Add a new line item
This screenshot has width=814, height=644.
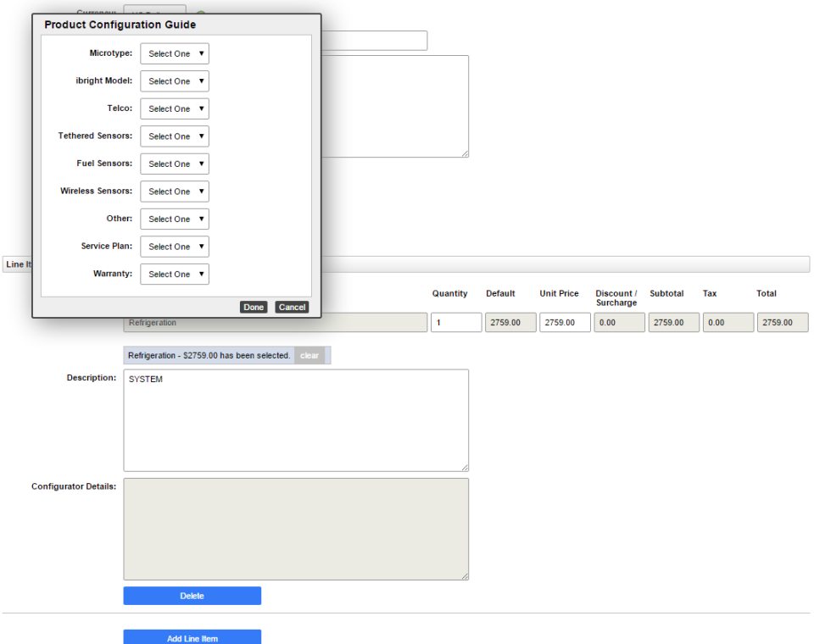192,637
